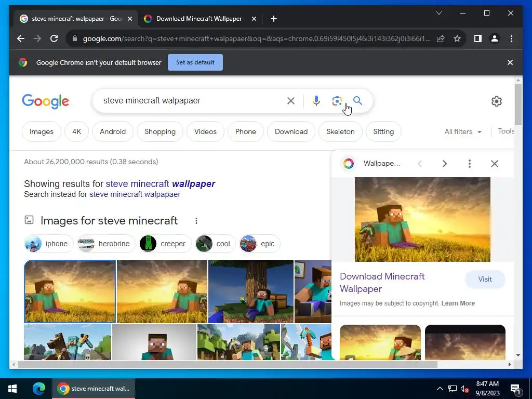This screenshot has height=399, width=532.
Task: Open large preview image of Steve at sunset
Action: pyautogui.click(x=422, y=220)
